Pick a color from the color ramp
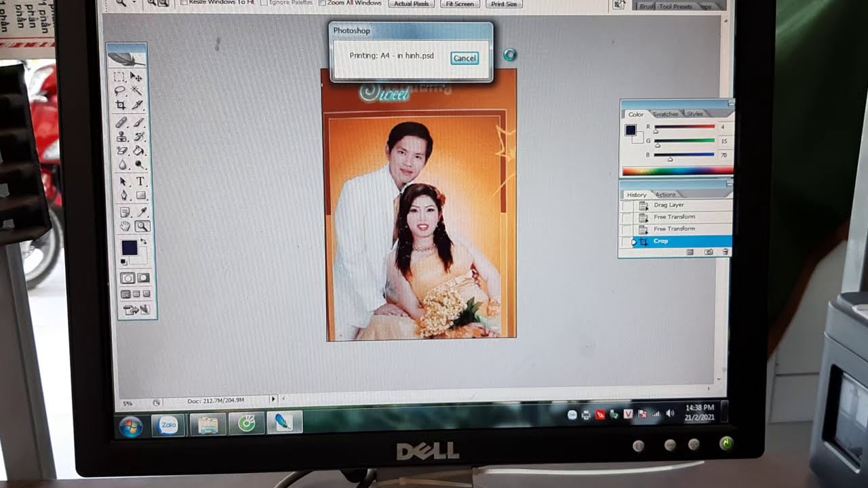Image resolution: width=868 pixels, height=488 pixels. click(x=677, y=171)
